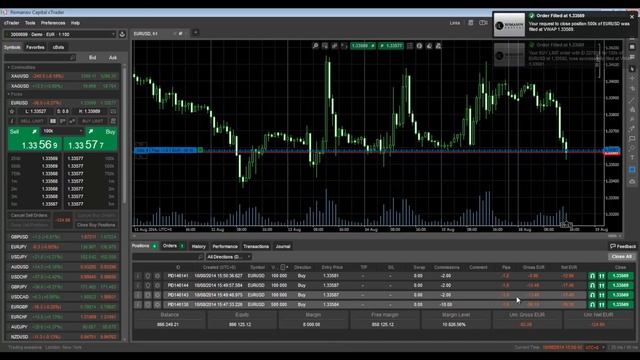Screen dimensions: 640x360
Task: Click the layout icon next to Links
Action: click(x=471, y=23)
